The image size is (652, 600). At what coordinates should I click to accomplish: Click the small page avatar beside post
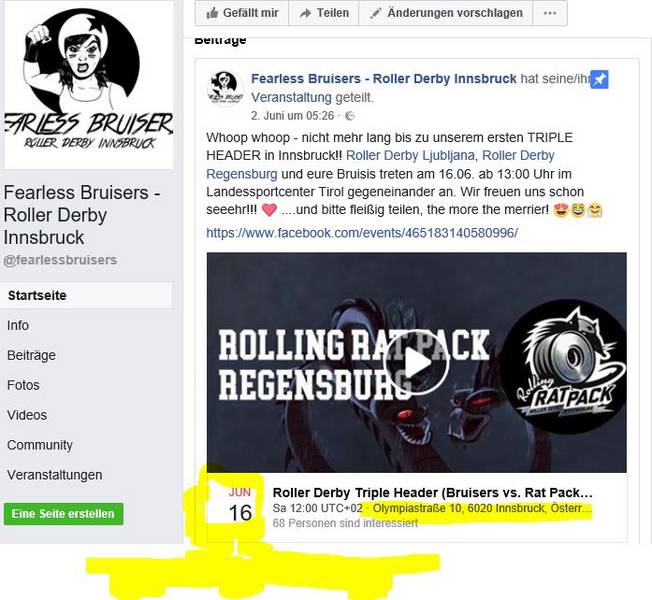pyautogui.click(x=225, y=88)
